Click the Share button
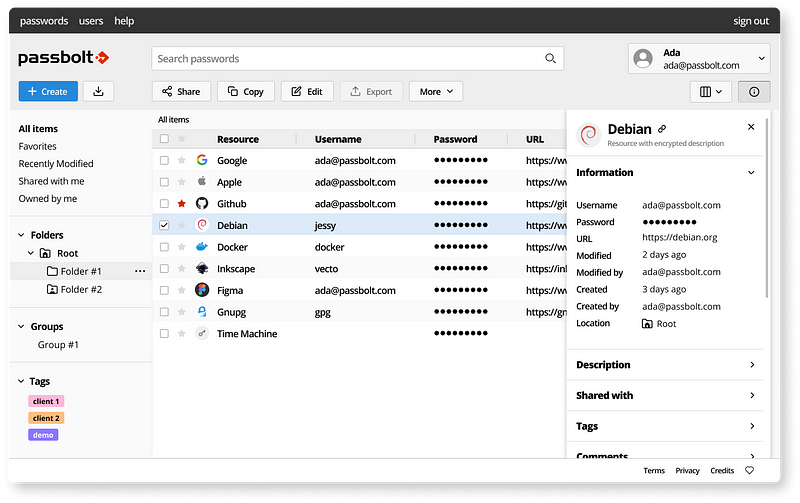Viewport: 800px width, 503px height. tap(181, 91)
